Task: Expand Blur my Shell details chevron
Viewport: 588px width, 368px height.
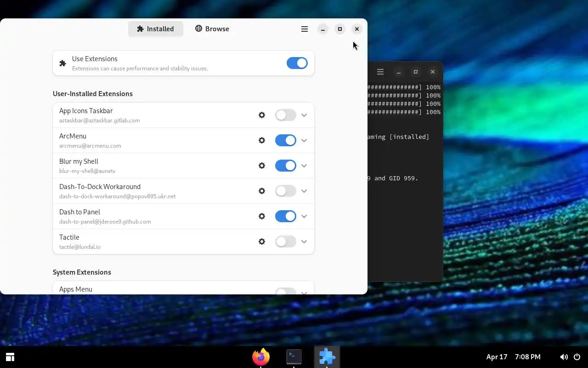Action: (304, 166)
